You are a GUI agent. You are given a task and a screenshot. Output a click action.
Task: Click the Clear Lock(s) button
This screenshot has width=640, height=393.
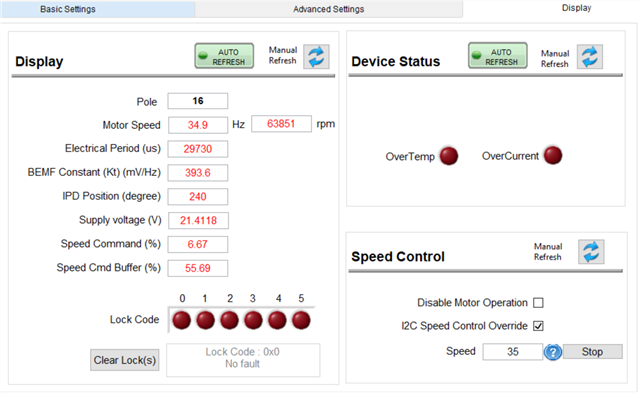coord(124,360)
